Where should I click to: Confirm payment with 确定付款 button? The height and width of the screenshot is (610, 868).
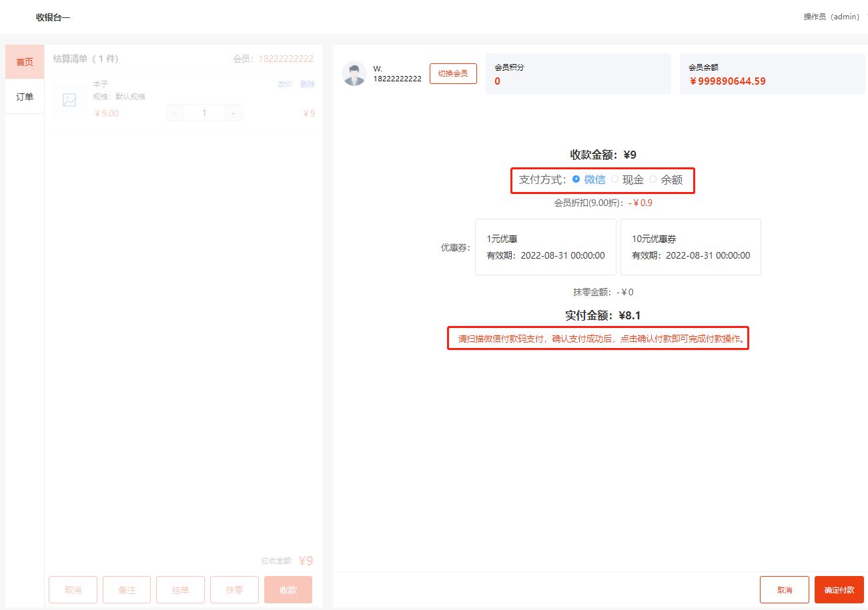point(839,590)
